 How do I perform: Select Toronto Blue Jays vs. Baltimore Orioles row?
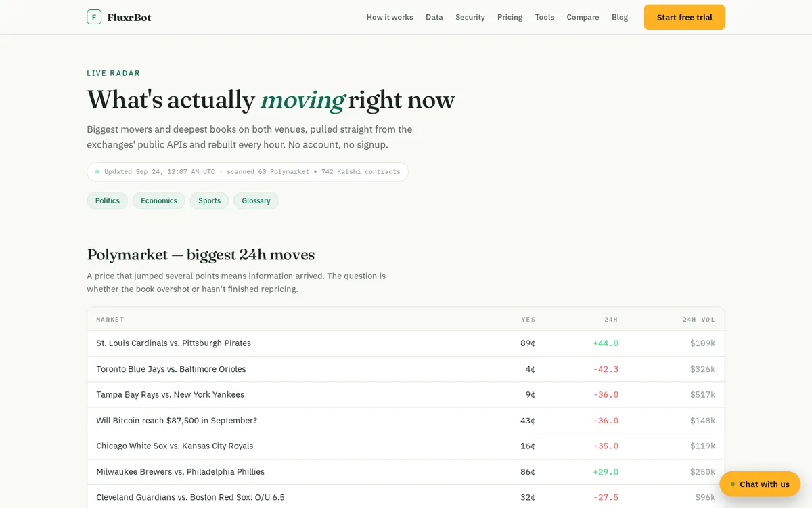click(406, 369)
